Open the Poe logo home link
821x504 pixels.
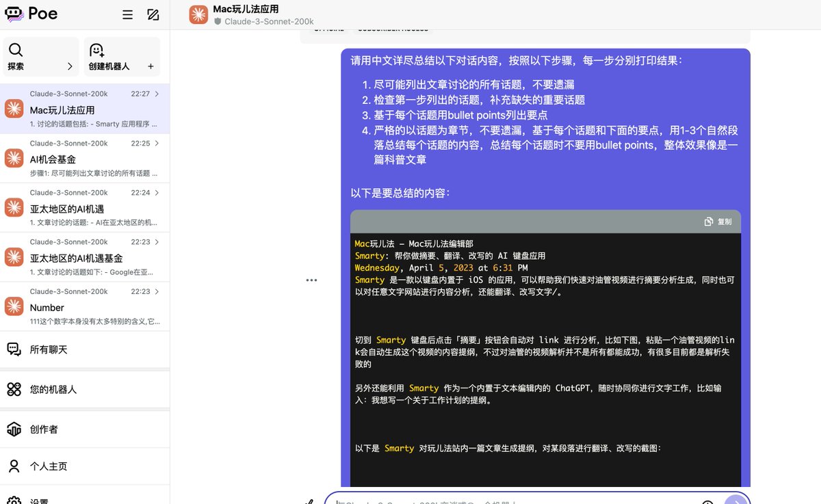(x=31, y=14)
